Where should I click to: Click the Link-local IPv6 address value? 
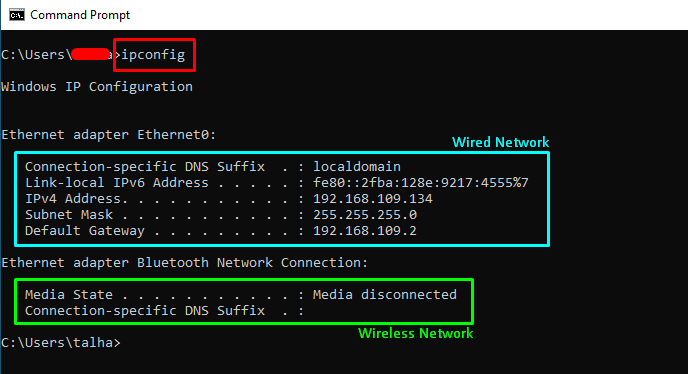click(420, 183)
